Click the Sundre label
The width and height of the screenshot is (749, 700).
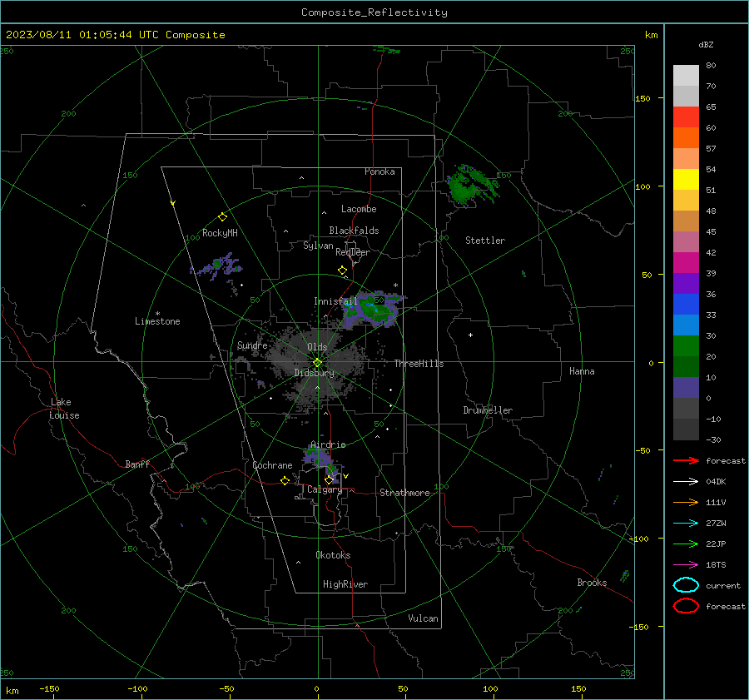coord(252,345)
